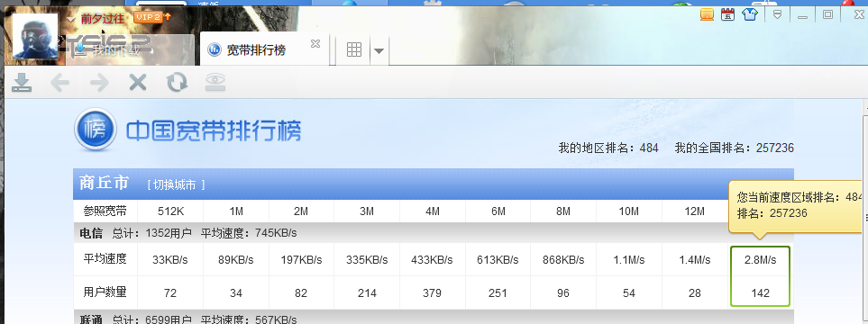This screenshot has width=868, height=324.
Task: Select the 6M bandwidth column header
Action: coord(498,211)
